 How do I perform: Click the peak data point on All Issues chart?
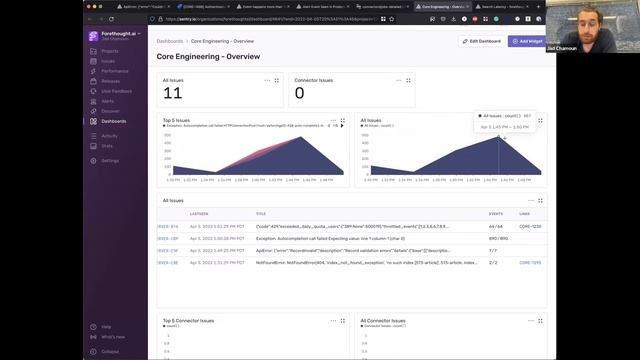pyautogui.click(x=498, y=137)
